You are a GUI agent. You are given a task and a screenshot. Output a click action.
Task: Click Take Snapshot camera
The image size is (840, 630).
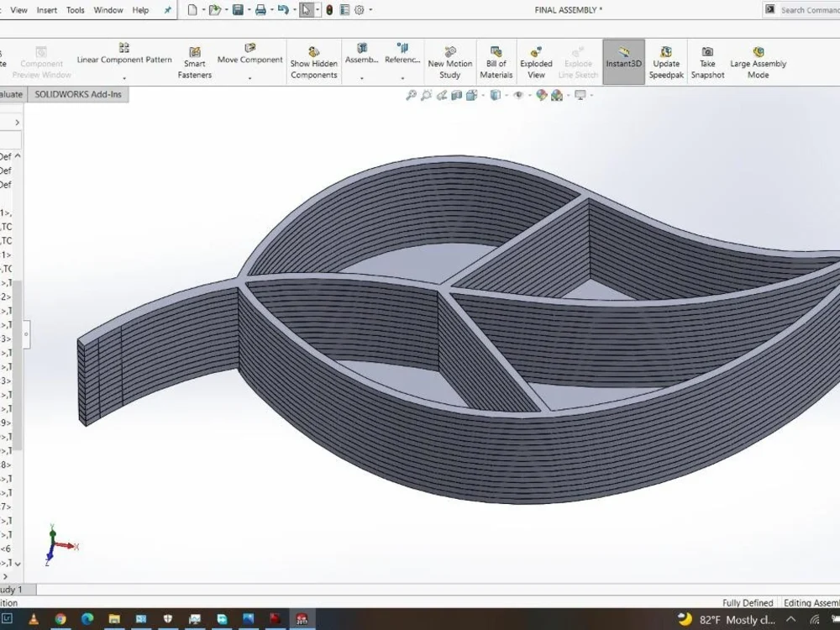point(707,63)
